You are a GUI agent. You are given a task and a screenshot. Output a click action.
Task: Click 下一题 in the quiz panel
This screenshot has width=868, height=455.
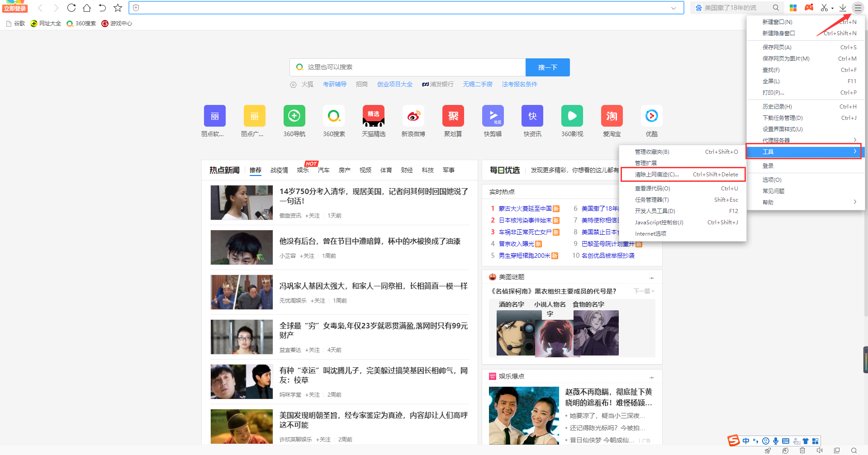tap(644, 291)
